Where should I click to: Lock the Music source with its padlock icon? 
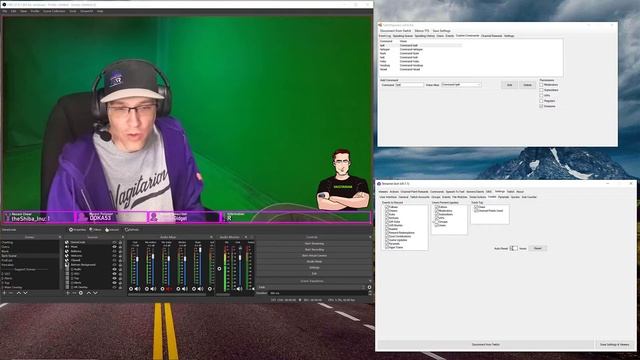(x=120, y=247)
